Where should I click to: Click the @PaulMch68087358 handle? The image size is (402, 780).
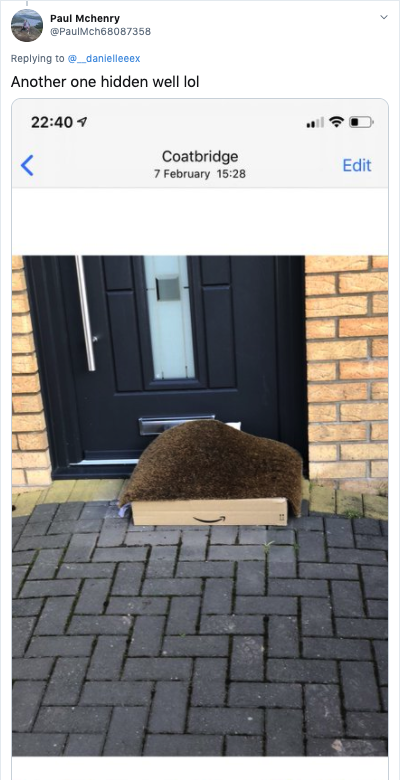(x=100, y=31)
